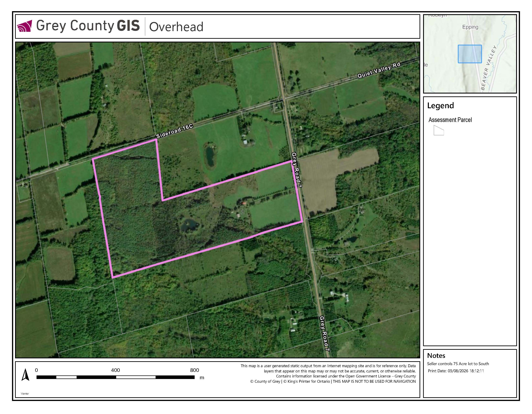Click the Grey County GIS logo icon

(x=24, y=26)
